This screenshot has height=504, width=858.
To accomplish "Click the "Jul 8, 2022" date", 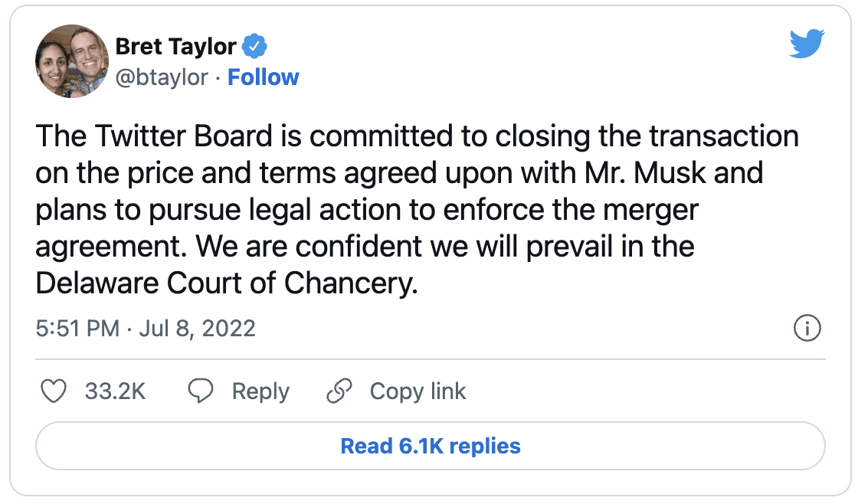I will tap(194, 329).
